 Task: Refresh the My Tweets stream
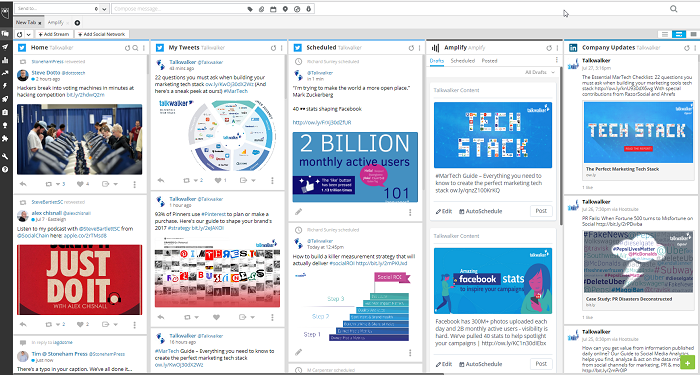pyautogui.click(x=273, y=48)
